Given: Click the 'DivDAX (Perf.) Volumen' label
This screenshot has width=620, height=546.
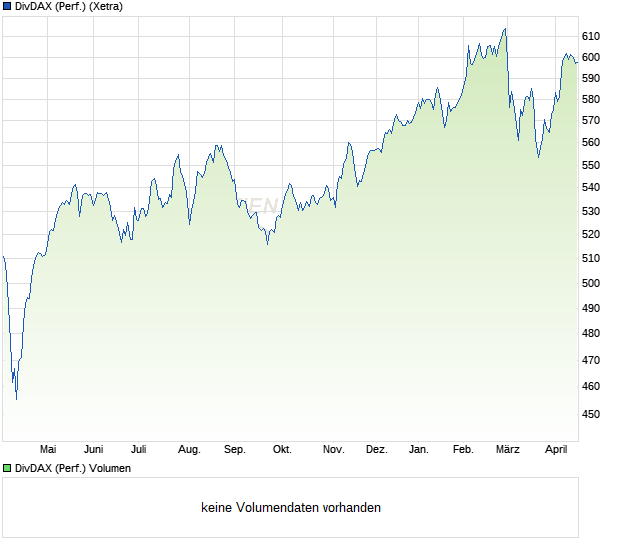Looking at the screenshot, I should click(x=73, y=468).
